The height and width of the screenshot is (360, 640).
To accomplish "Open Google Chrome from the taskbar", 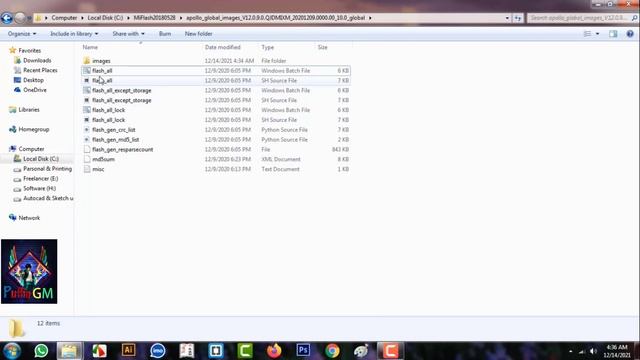I will point(332,351).
